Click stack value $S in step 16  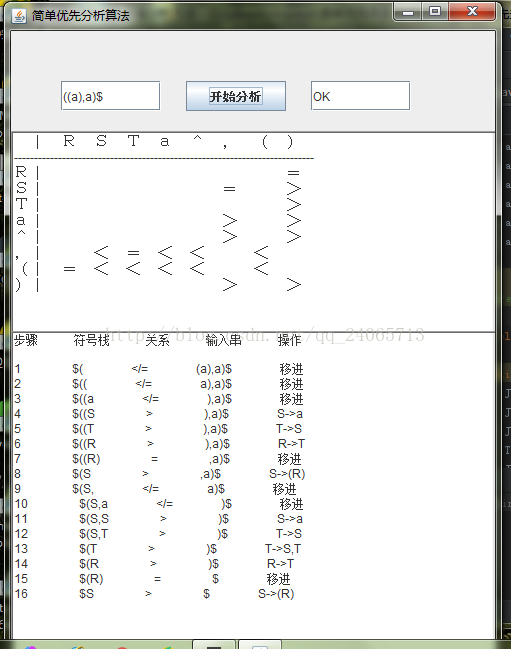[x=86, y=594]
